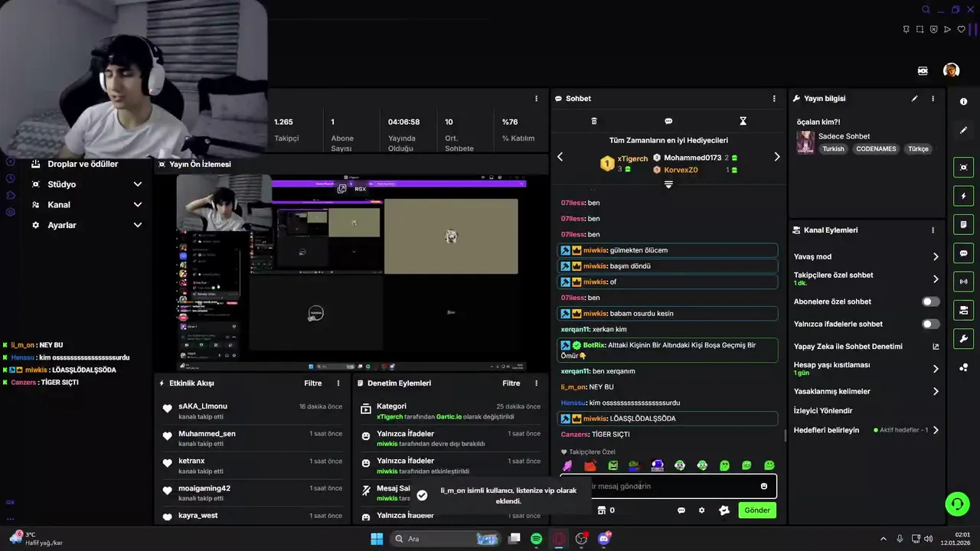Open Discord from the taskbar
Viewport: 980px width, 551px height.
click(604, 539)
